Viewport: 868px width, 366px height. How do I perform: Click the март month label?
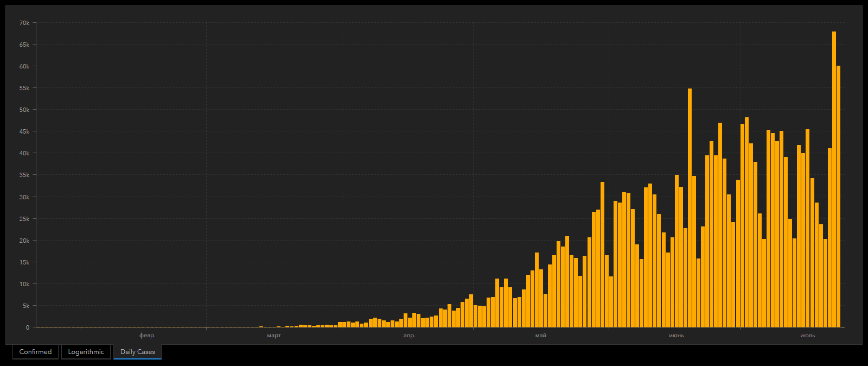(x=274, y=336)
